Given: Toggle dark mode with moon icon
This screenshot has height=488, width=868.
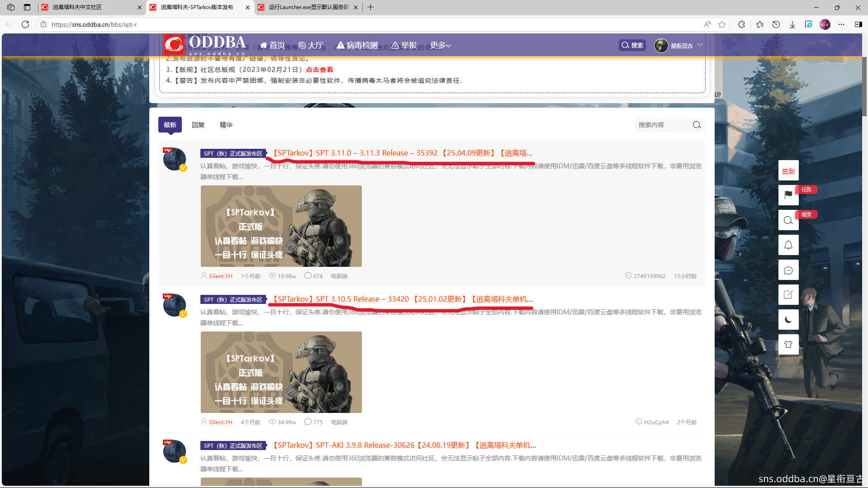Looking at the screenshot, I should pos(788,320).
